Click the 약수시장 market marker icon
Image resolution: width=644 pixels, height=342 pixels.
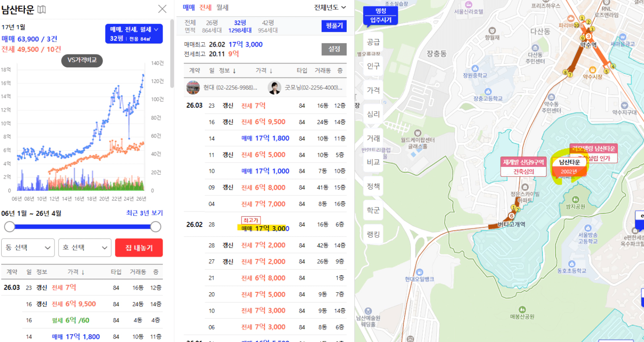click(592, 70)
